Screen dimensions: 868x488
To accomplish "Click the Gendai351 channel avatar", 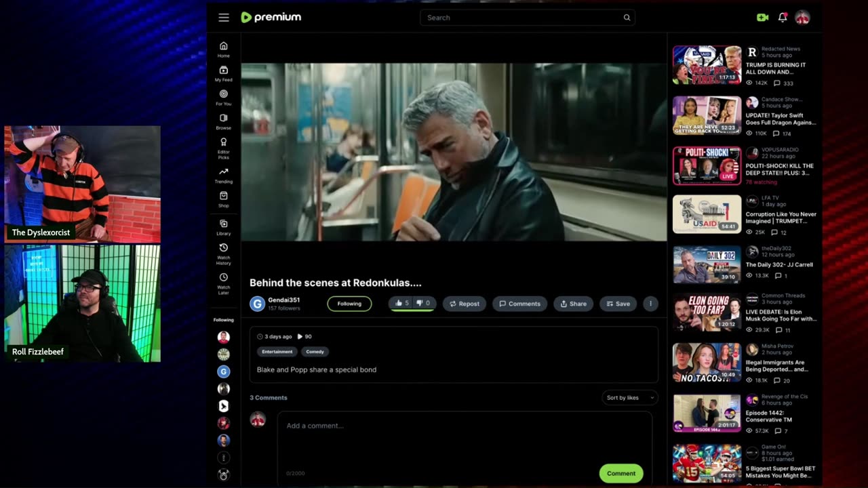I will click(257, 304).
